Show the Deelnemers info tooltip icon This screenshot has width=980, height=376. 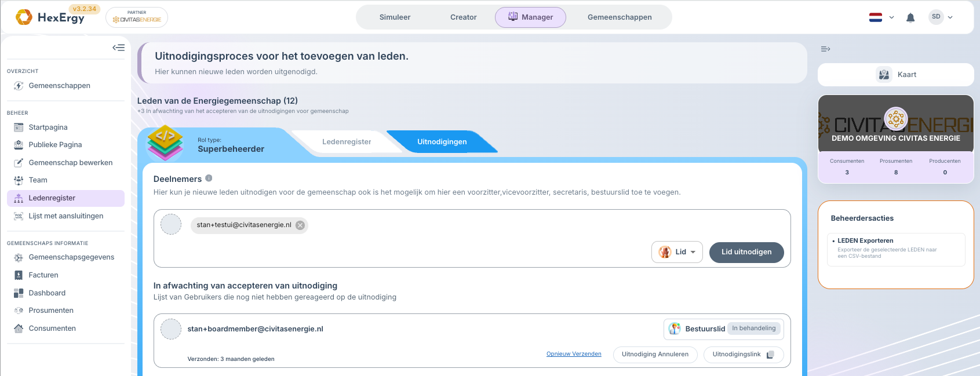pos(209,178)
